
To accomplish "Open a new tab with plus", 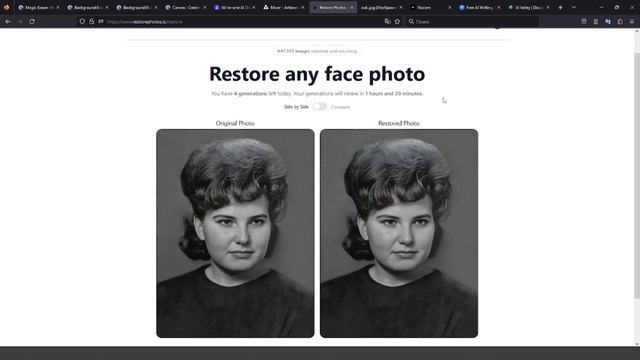I will (x=560, y=7).
